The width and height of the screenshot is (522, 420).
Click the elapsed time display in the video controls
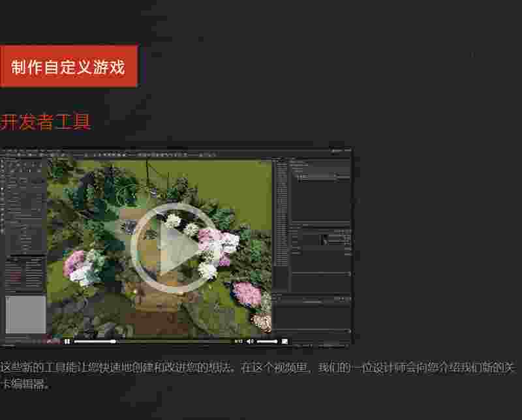coord(238,341)
